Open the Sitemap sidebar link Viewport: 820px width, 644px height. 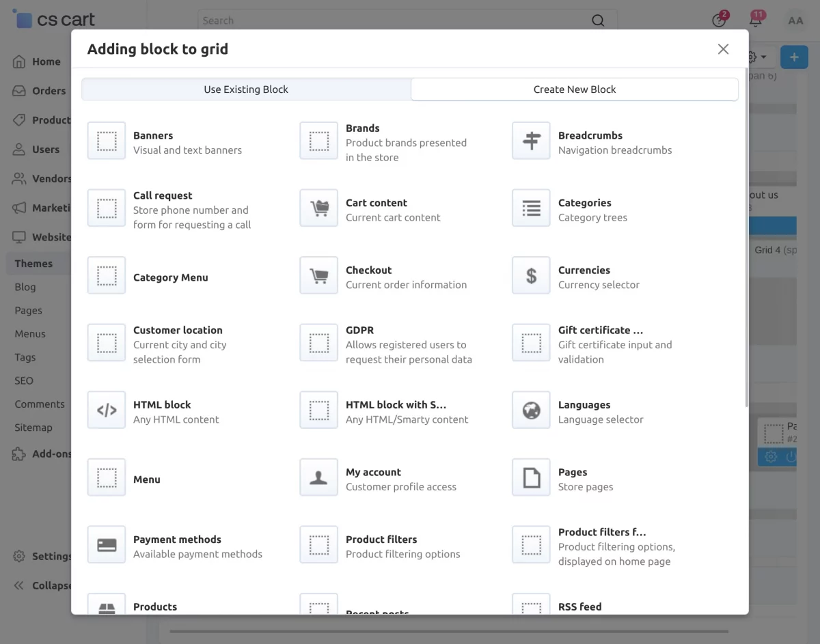[33, 428]
